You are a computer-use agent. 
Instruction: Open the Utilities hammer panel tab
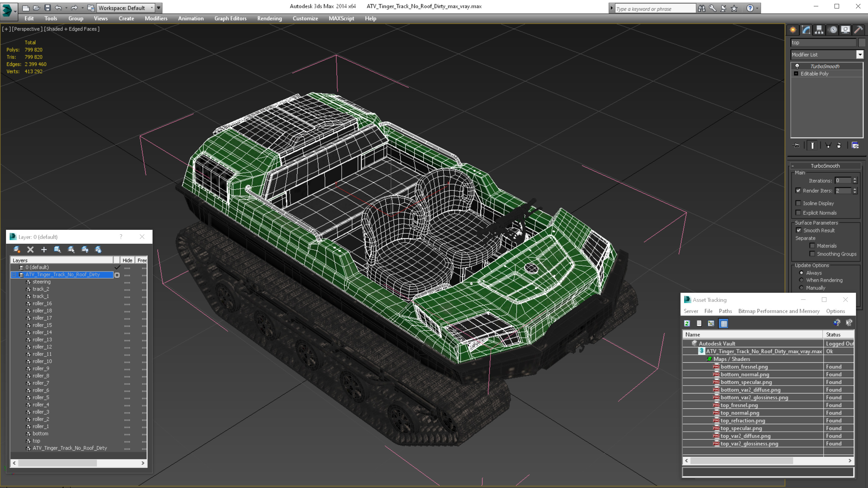[859, 30]
